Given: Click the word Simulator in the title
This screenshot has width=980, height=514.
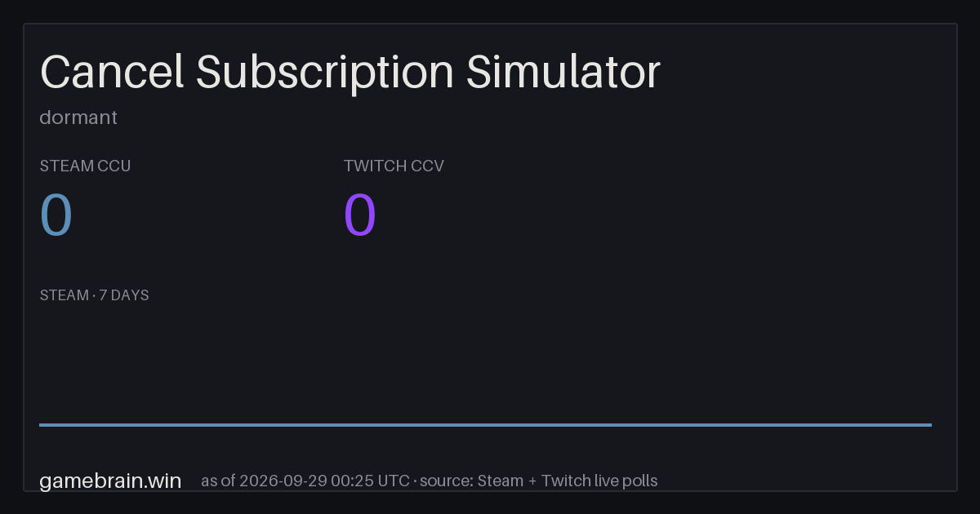Looking at the screenshot, I should pyautogui.click(x=563, y=73).
